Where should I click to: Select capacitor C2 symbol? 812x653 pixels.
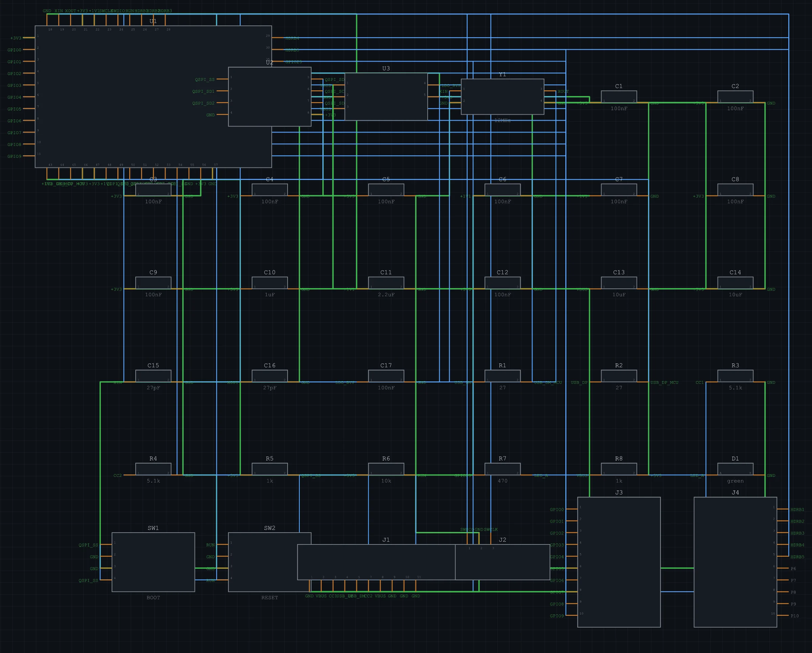coord(735,97)
